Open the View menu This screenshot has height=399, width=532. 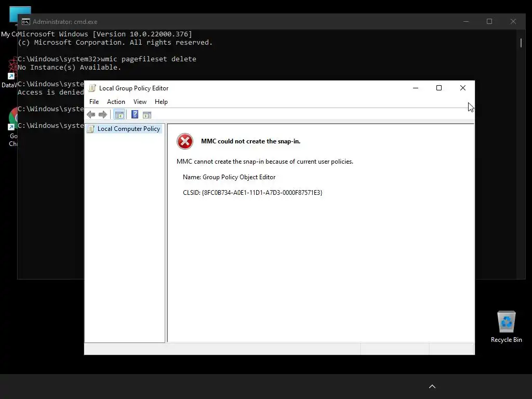[x=140, y=102]
